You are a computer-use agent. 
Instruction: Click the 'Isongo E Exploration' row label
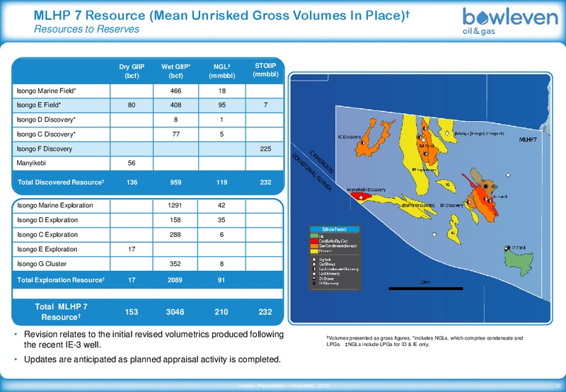[x=47, y=249]
